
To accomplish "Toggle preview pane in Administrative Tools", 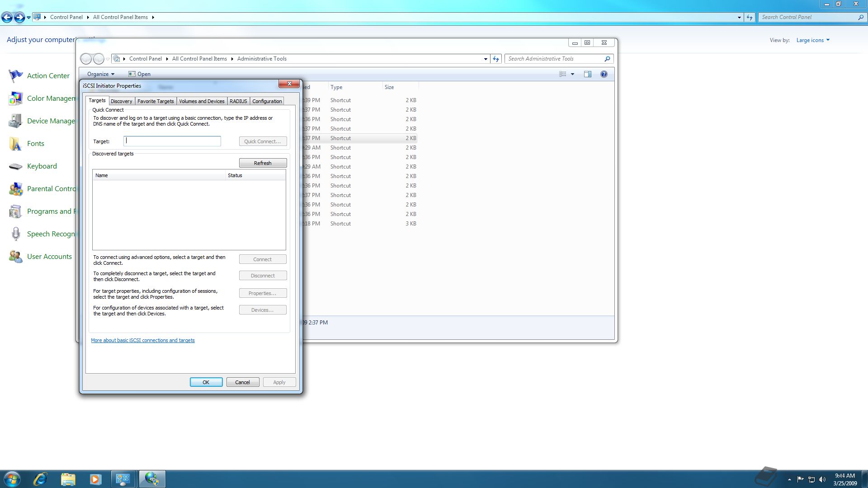I will (x=588, y=74).
